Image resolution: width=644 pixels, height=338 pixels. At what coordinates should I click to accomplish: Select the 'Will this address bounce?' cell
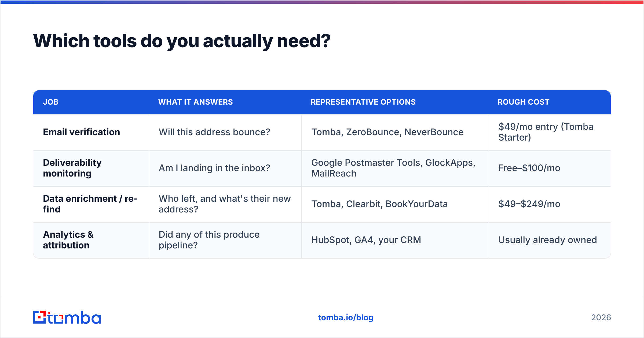pos(225,132)
